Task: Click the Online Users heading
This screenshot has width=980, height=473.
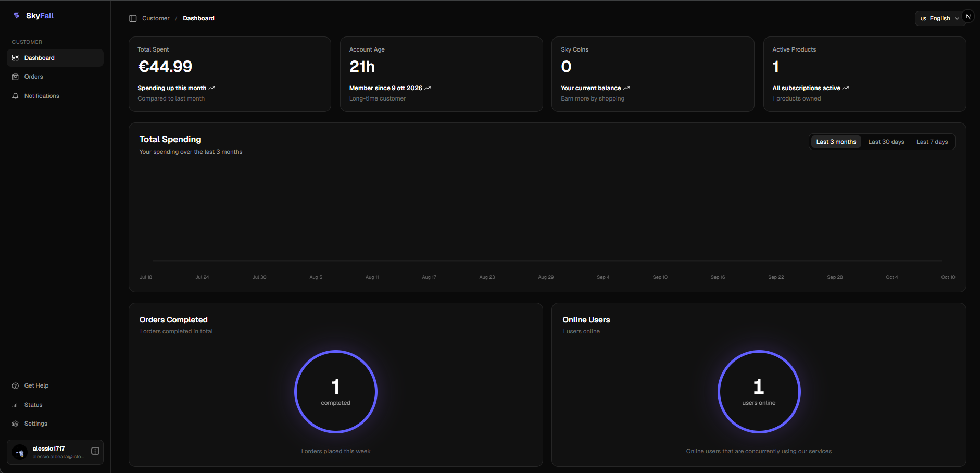Action: coord(586,320)
